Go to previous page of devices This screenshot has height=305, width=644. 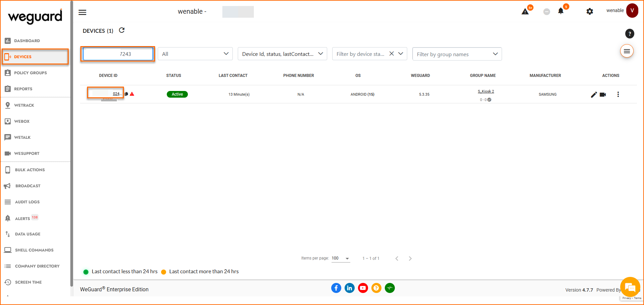397,259
